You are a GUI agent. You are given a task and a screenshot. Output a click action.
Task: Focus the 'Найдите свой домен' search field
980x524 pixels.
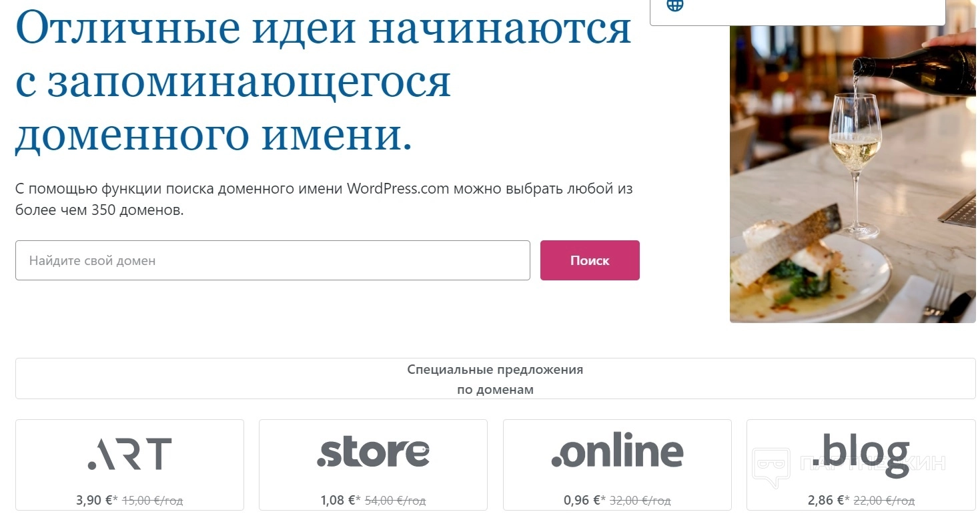pyautogui.click(x=273, y=260)
